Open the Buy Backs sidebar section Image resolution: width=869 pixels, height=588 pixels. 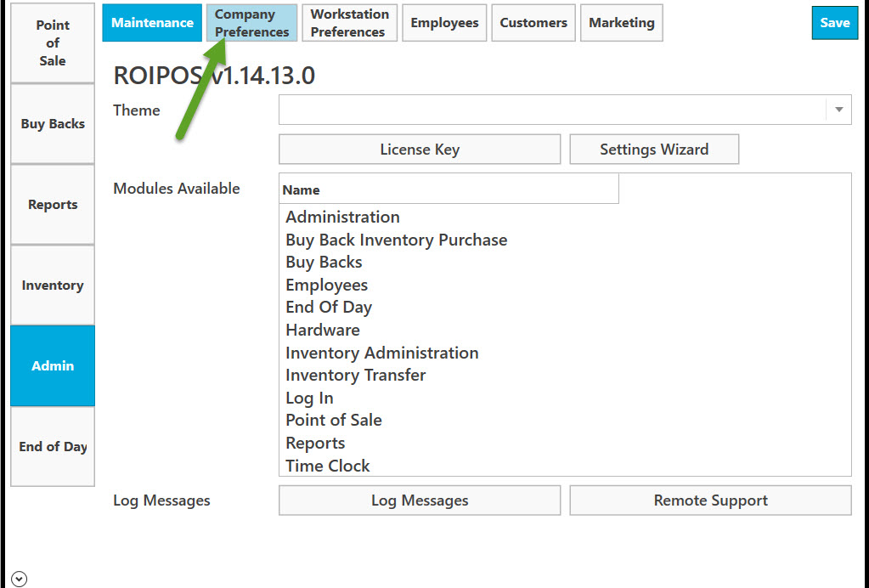click(x=53, y=123)
